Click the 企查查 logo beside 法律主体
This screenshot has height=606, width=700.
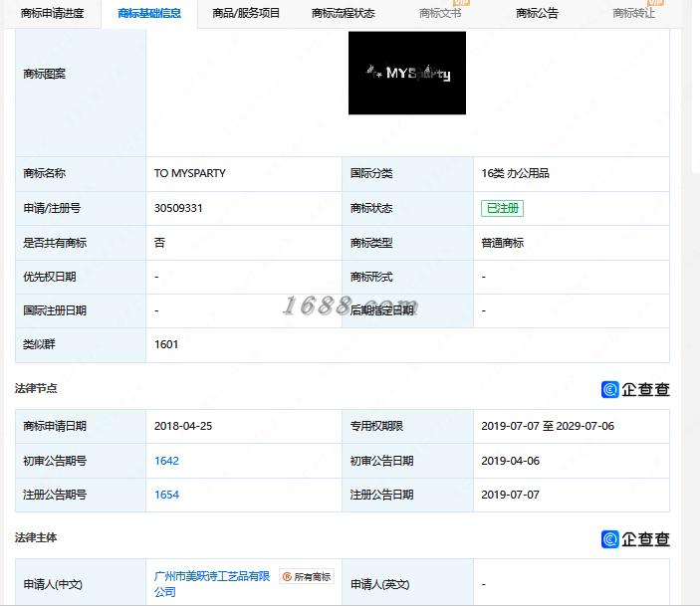click(635, 539)
